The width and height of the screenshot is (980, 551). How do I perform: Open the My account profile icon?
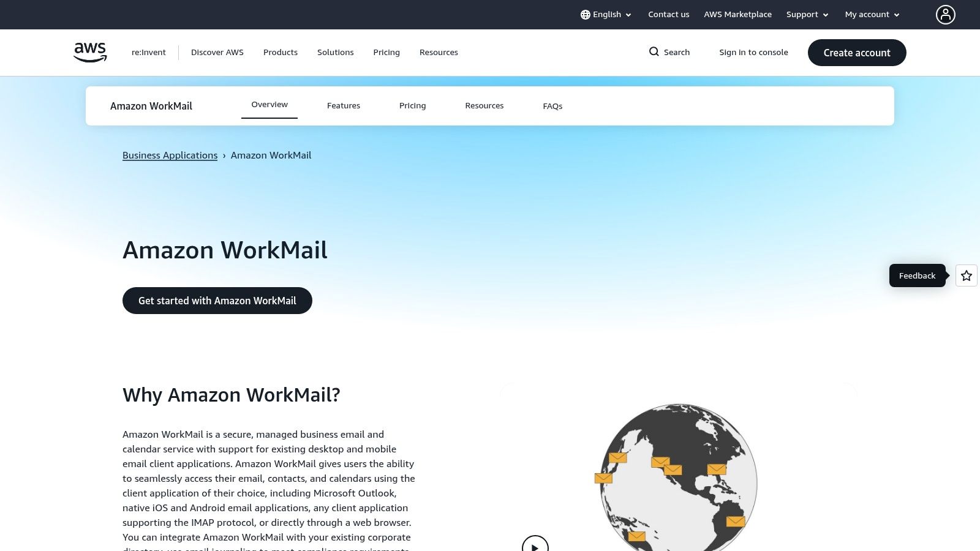click(x=945, y=14)
